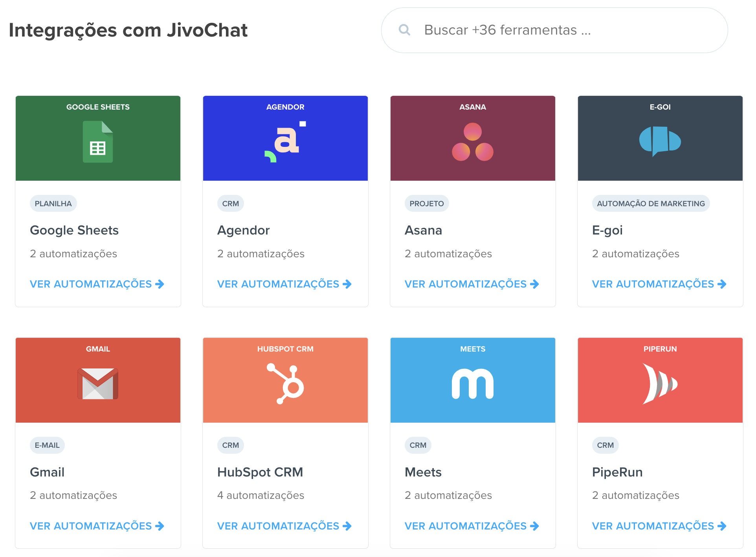
Task: Click the Agendor 'a' logo
Action: [x=285, y=142]
